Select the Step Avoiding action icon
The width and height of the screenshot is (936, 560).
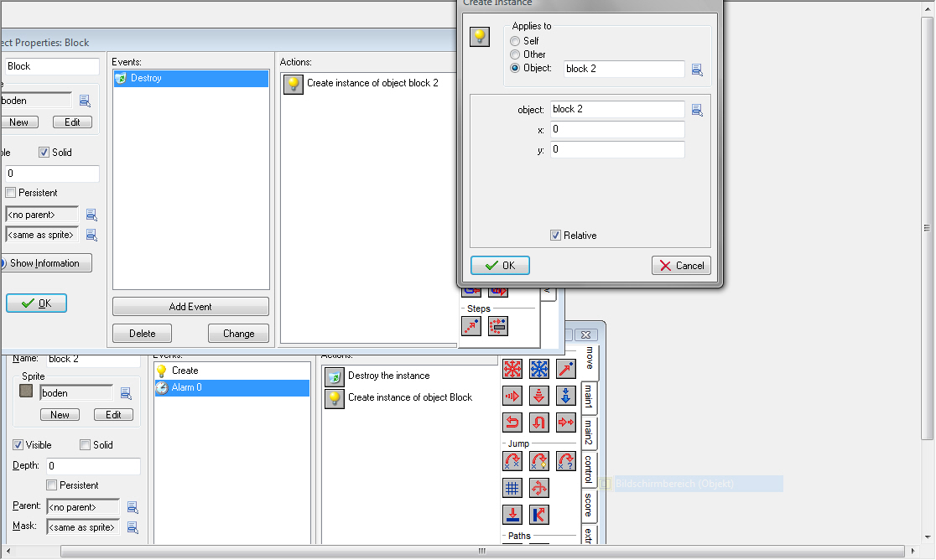tap(498, 326)
